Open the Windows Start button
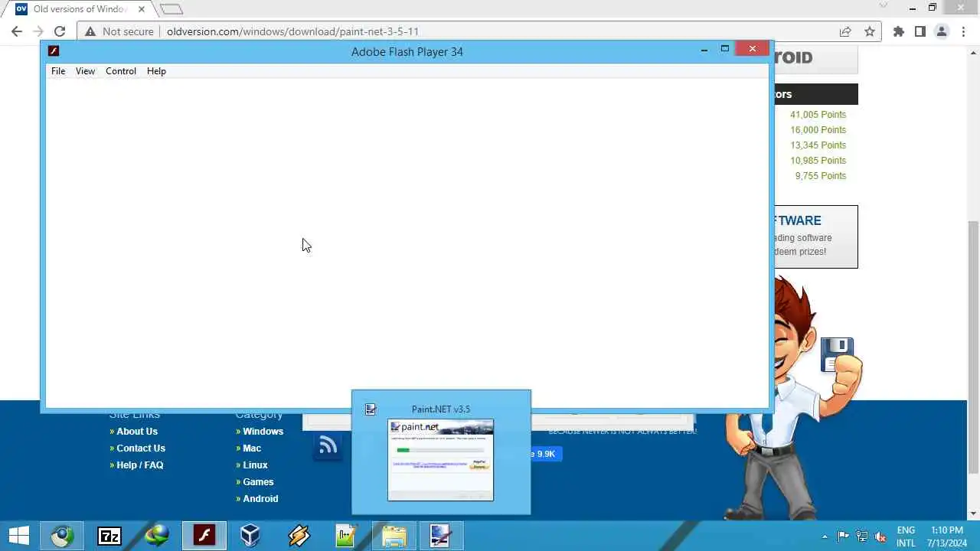The height and width of the screenshot is (551, 980). [x=18, y=536]
